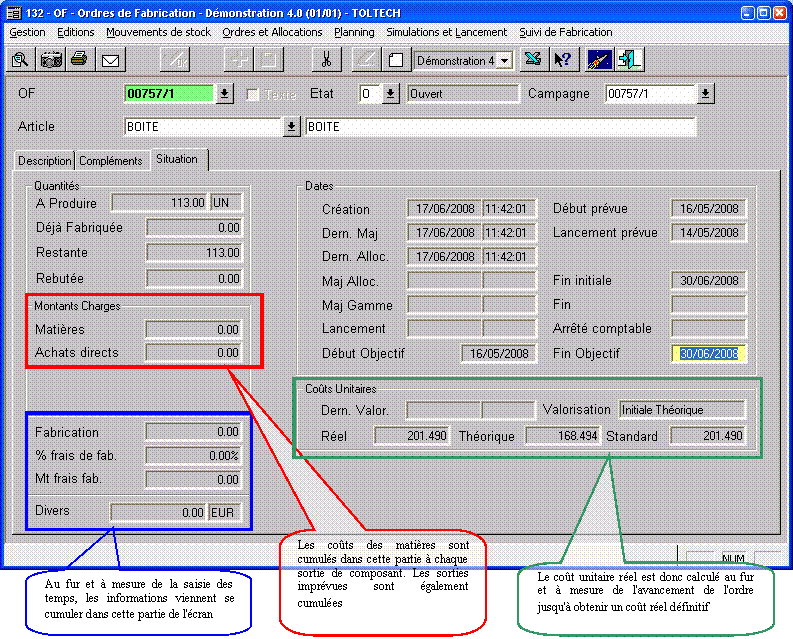Click the greyed plus add toolbar icon

coord(238,60)
